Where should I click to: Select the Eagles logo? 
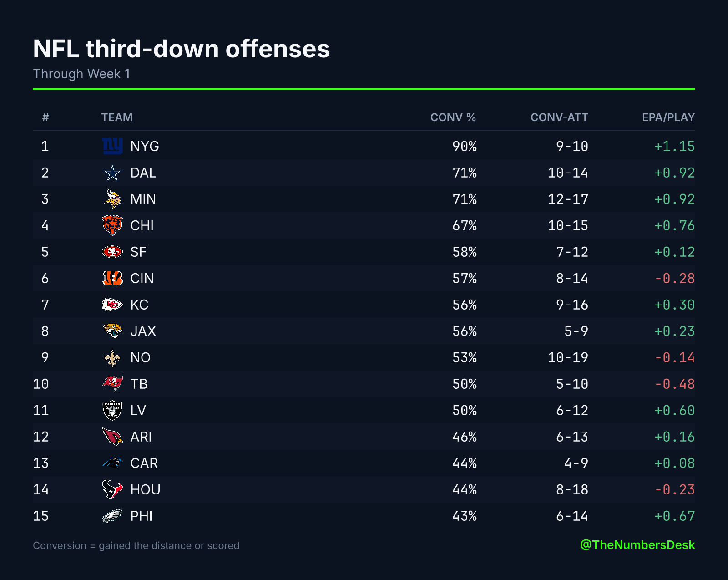pyautogui.click(x=112, y=516)
